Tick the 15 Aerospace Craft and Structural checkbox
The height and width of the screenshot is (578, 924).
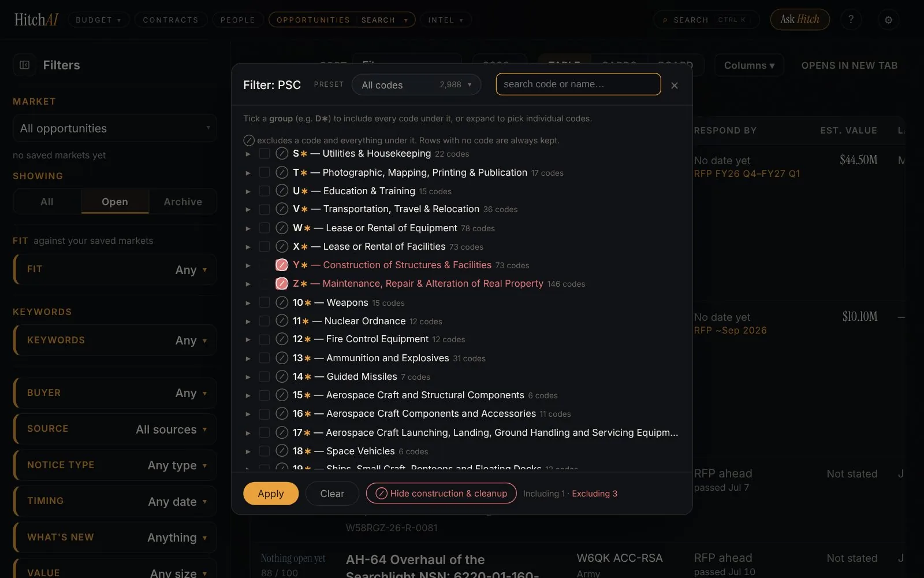tap(264, 395)
